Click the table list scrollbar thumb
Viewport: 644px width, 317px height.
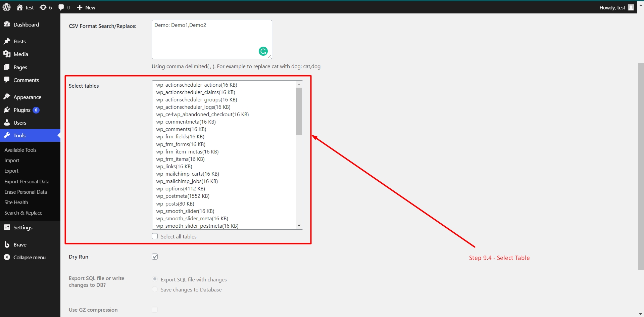click(299, 111)
